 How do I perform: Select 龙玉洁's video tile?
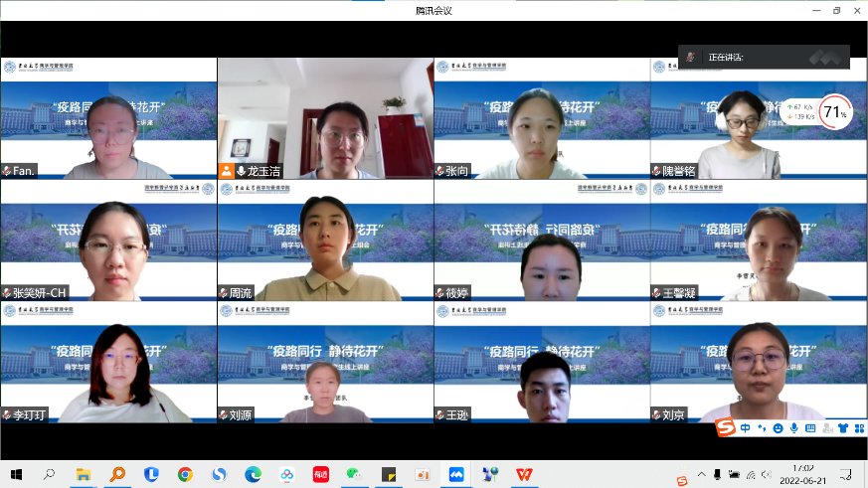click(325, 118)
